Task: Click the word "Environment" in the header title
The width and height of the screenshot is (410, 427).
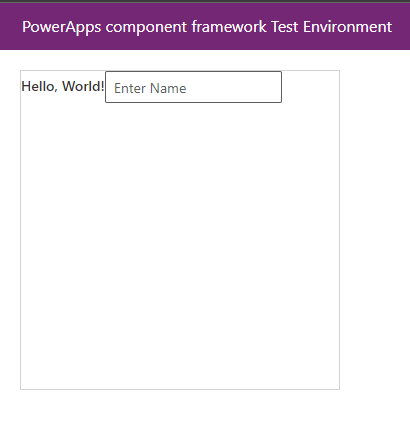Action: pos(347,27)
